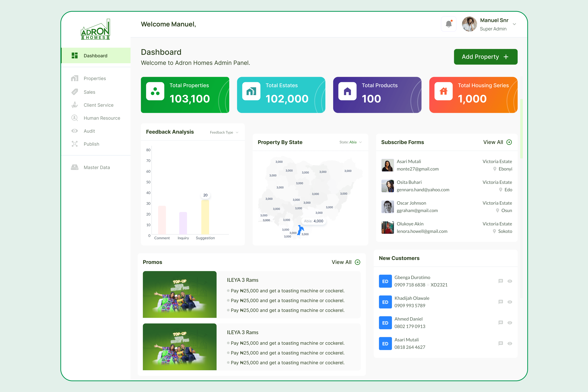Click the Publish network icon in sidebar
Screen dimensions: 588x392
[x=75, y=144]
